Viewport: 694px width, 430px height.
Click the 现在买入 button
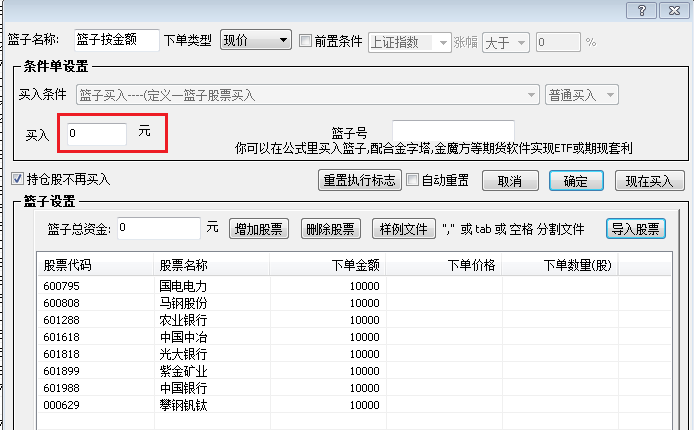coord(649,181)
